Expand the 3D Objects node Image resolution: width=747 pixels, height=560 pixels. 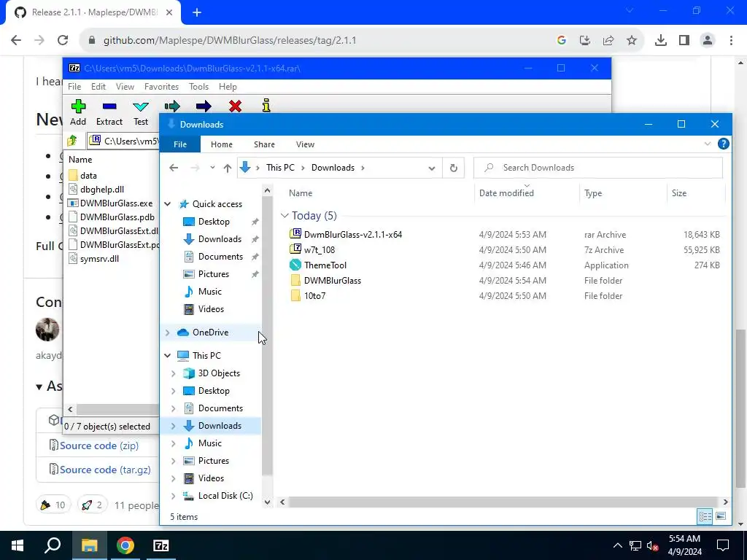point(174,373)
